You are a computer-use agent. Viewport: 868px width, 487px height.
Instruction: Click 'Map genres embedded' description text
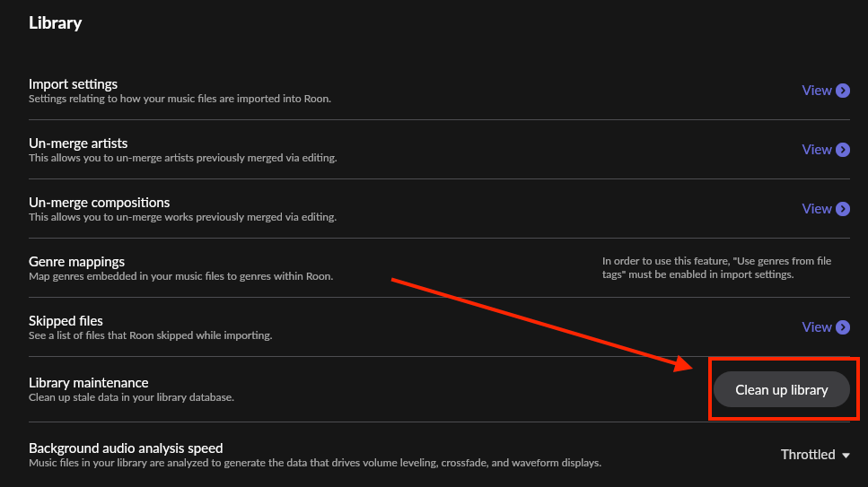tap(180, 276)
